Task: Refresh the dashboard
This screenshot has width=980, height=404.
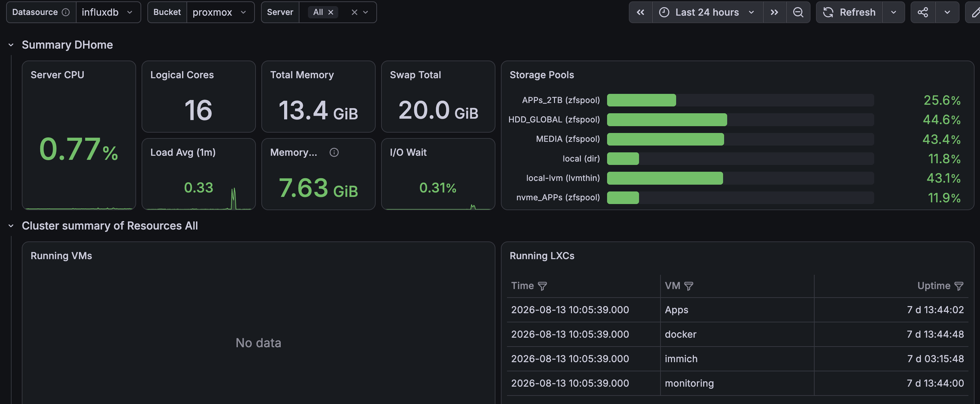Action: click(849, 12)
